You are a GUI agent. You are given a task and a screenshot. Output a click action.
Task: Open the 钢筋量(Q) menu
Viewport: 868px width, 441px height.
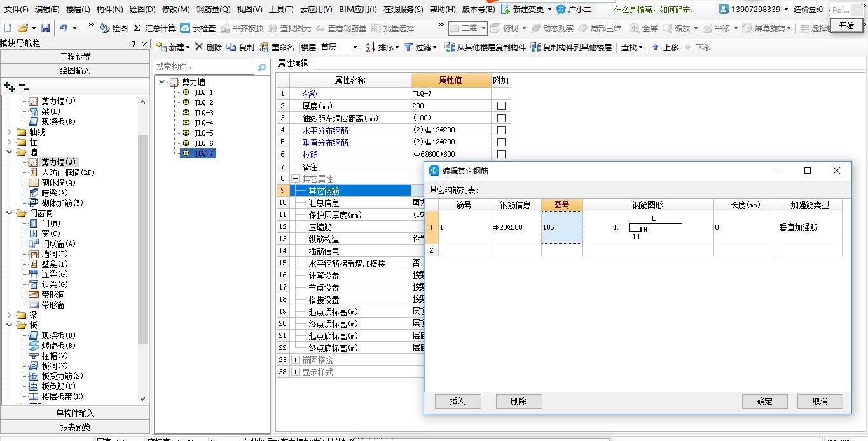pos(213,10)
